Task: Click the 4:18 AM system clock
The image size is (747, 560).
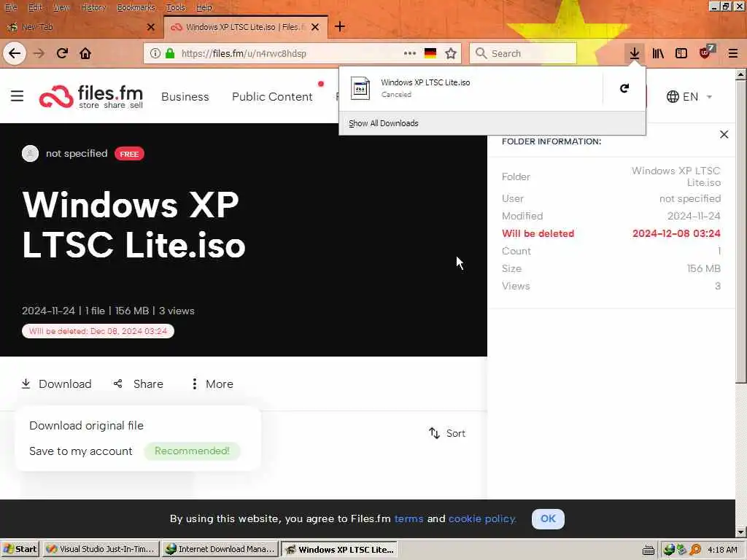Action: 722,550
